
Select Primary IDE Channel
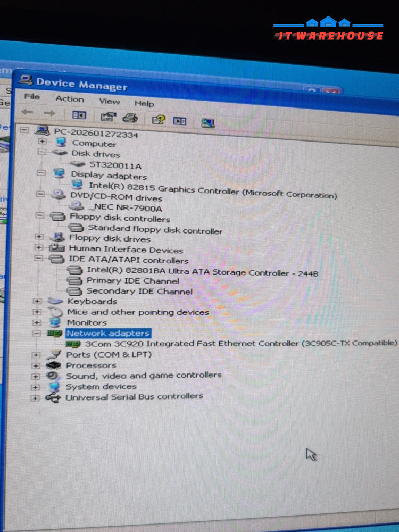coord(132,280)
